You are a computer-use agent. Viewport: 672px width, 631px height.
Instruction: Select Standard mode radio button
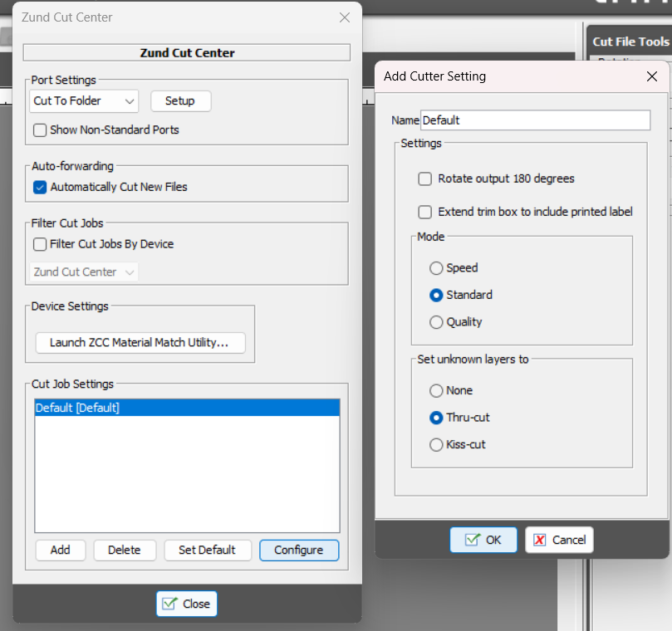coord(436,295)
